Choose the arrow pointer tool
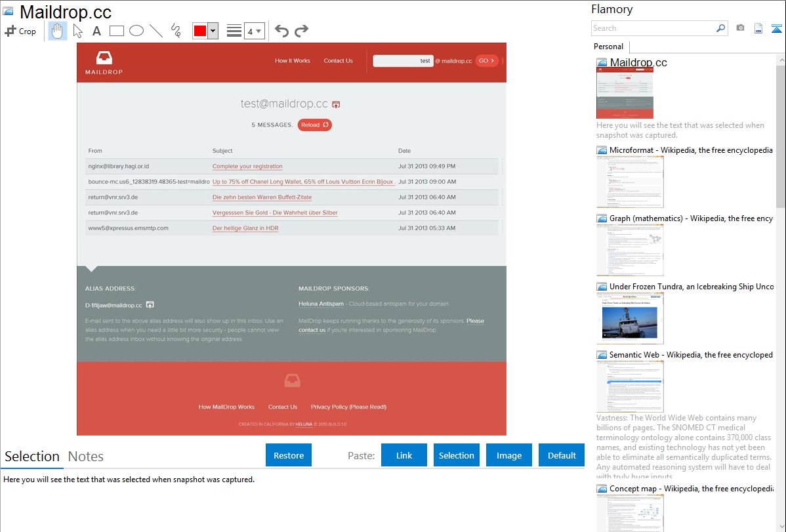The height and width of the screenshot is (532, 786). 77,31
